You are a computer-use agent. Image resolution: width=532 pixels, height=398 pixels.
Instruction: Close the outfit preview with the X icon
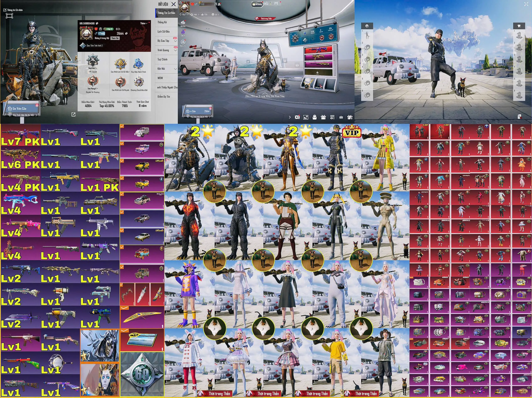click(x=526, y=4)
